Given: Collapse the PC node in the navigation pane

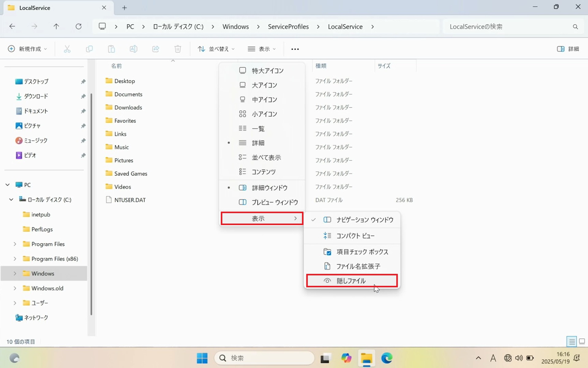Looking at the screenshot, I should (x=7, y=185).
